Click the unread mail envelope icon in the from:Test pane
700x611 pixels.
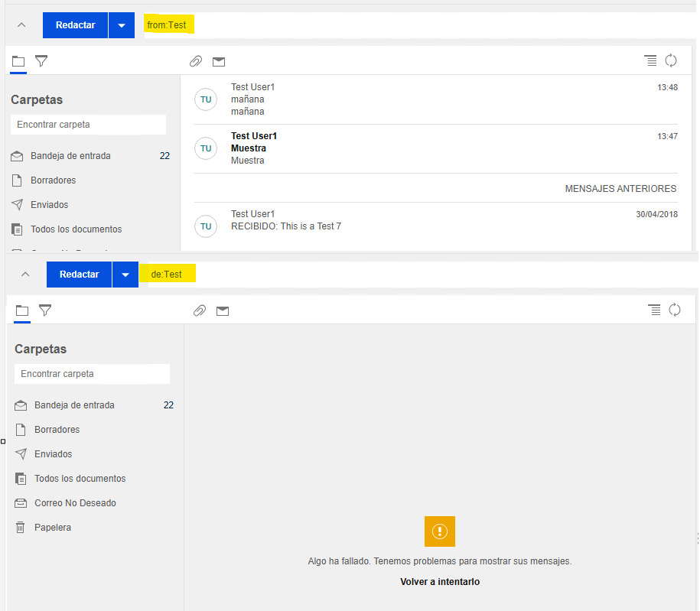click(219, 61)
